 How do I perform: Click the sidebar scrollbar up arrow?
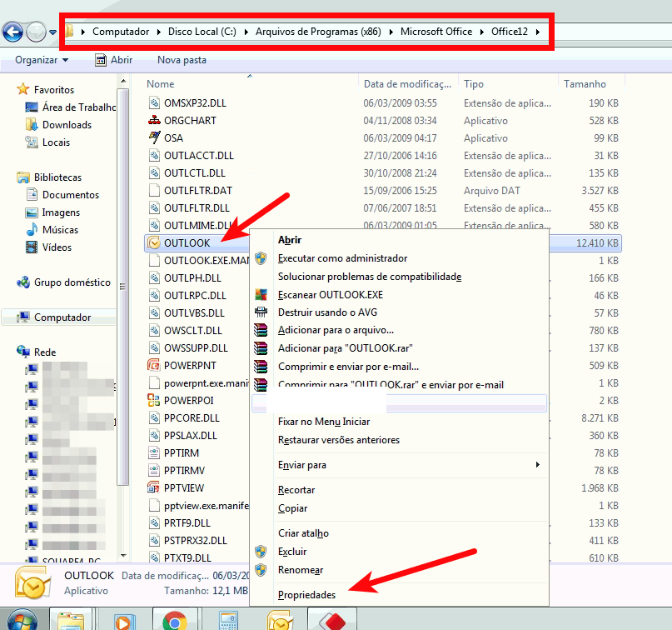click(x=123, y=81)
